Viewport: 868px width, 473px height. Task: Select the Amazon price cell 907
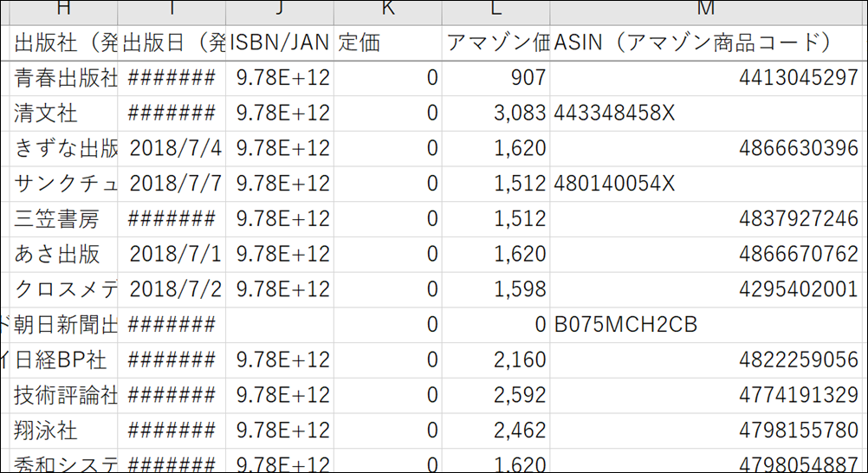[496, 78]
